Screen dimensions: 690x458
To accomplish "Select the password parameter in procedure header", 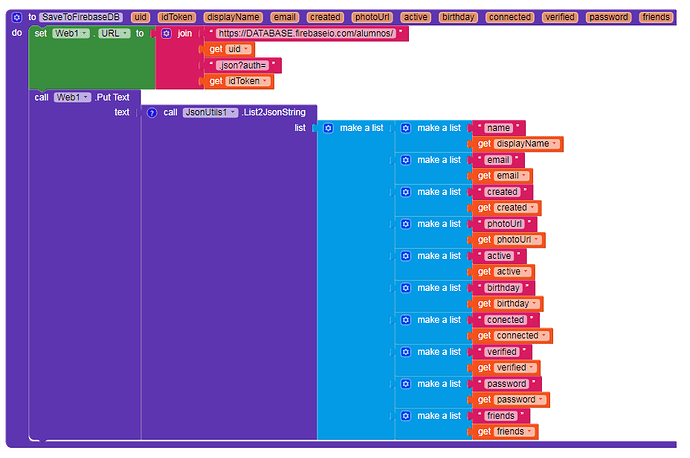I will pyautogui.click(x=609, y=17).
